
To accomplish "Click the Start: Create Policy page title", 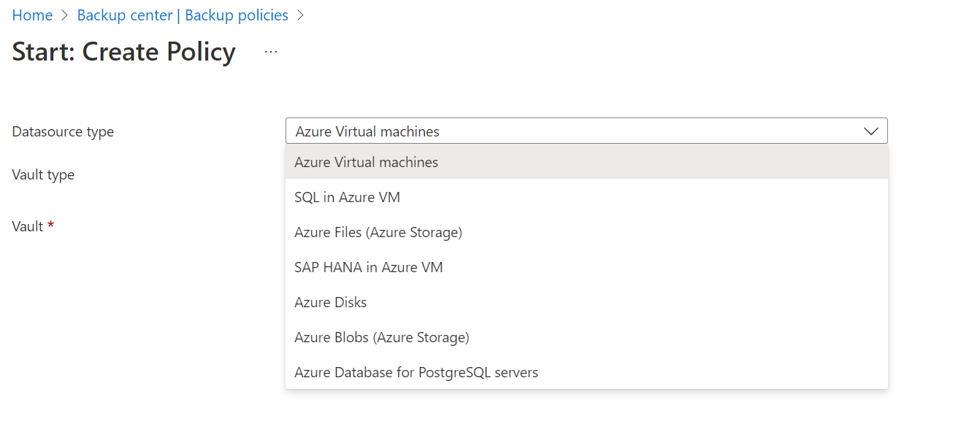I will tap(123, 53).
